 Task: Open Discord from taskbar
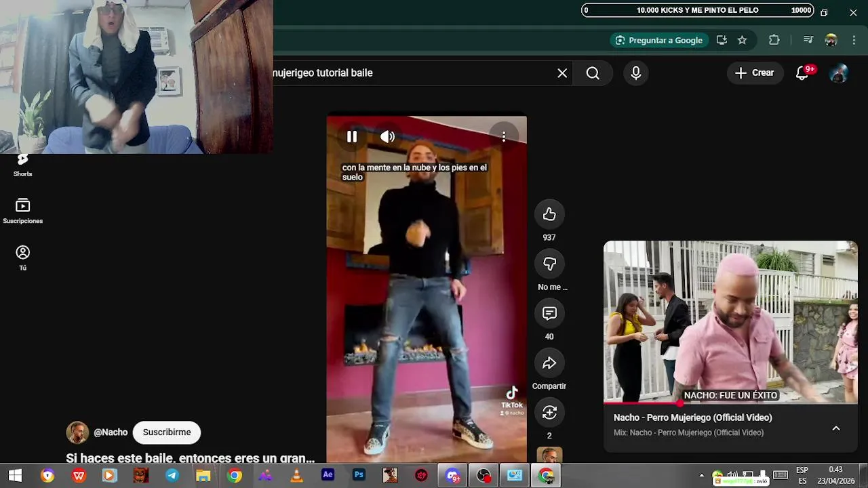tap(452, 476)
